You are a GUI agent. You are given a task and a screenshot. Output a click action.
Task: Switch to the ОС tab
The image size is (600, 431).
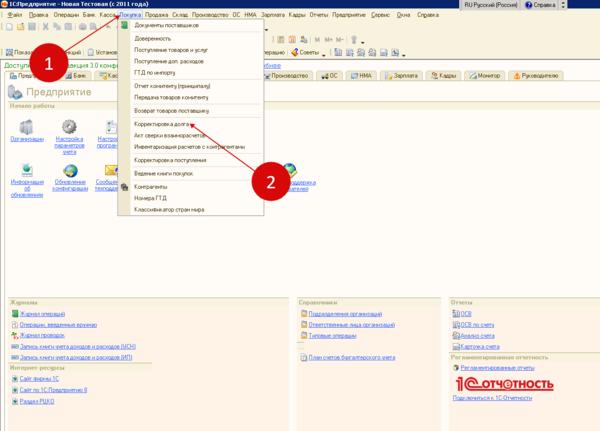click(x=329, y=75)
